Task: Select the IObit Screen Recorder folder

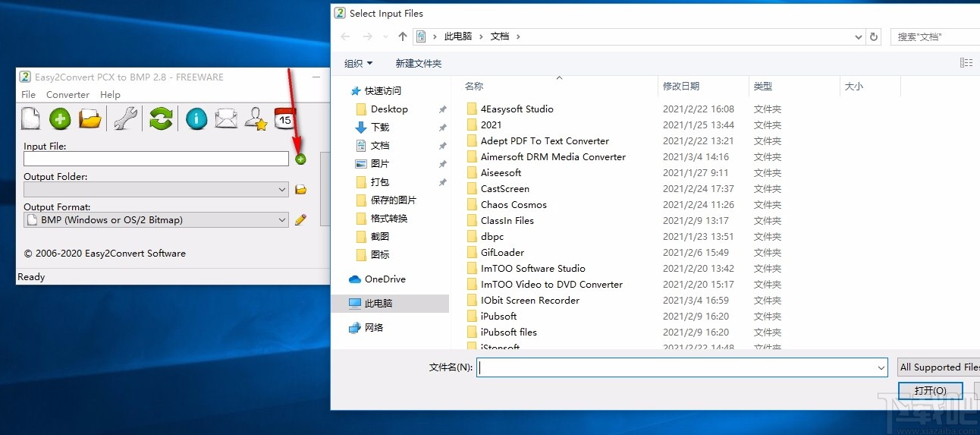Action: pyautogui.click(x=530, y=301)
